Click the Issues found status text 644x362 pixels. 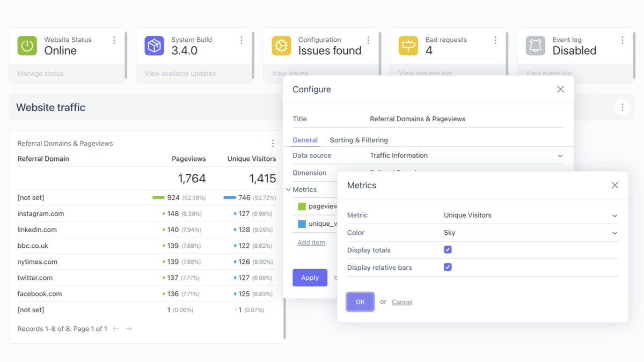coord(330,51)
